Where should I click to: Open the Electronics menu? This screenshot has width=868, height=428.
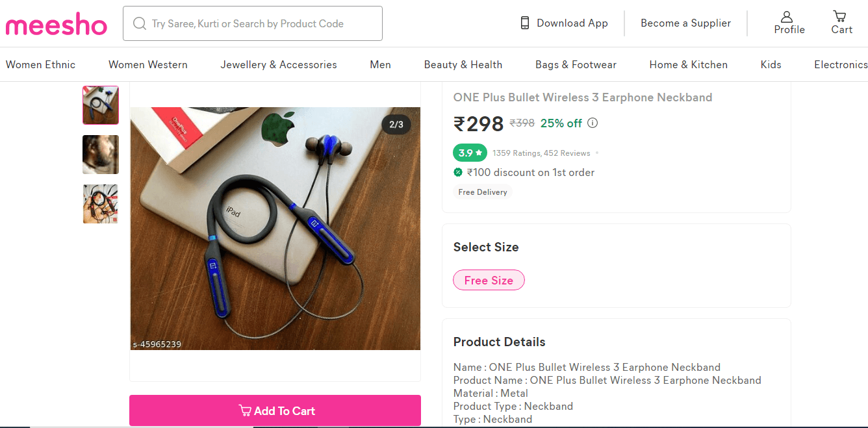(840, 65)
